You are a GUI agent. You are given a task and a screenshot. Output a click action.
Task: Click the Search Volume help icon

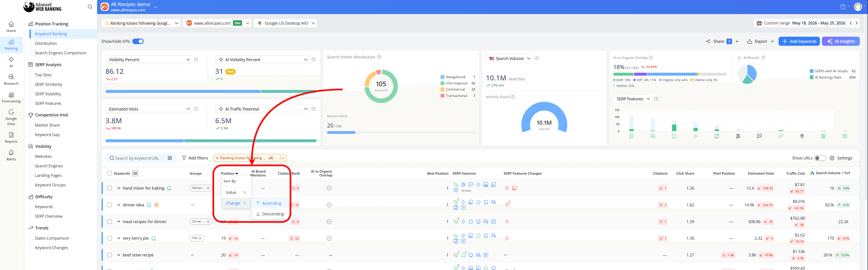[x=537, y=58]
